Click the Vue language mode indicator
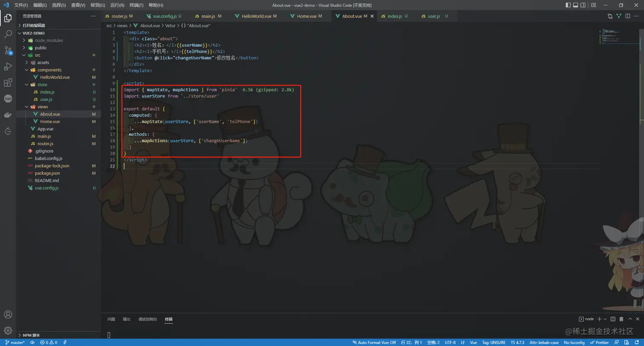The height and width of the screenshot is (346, 644). pos(473,342)
